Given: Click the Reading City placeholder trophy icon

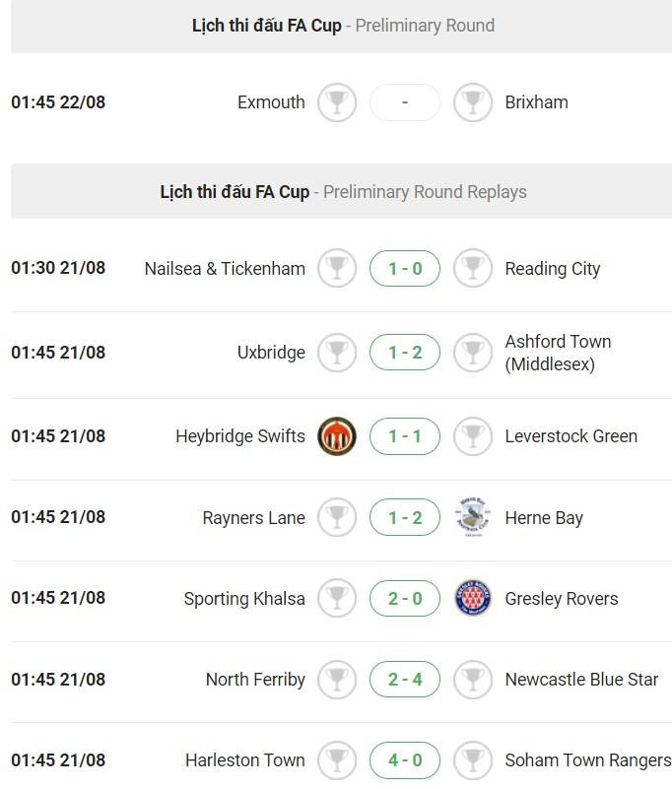Looking at the screenshot, I should pyautogui.click(x=473, y=268).
